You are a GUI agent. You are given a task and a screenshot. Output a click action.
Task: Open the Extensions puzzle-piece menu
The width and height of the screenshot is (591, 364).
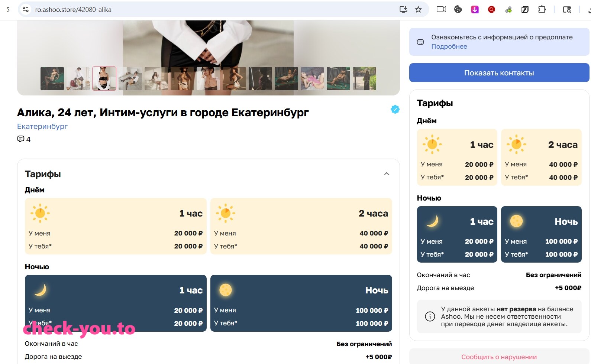(542, 9)
